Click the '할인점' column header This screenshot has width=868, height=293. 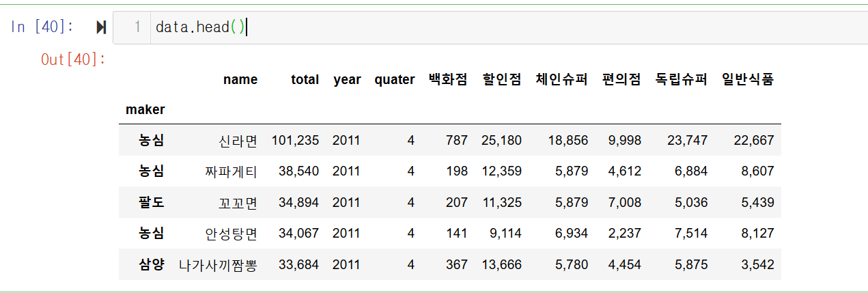click(x=501, y=79)
